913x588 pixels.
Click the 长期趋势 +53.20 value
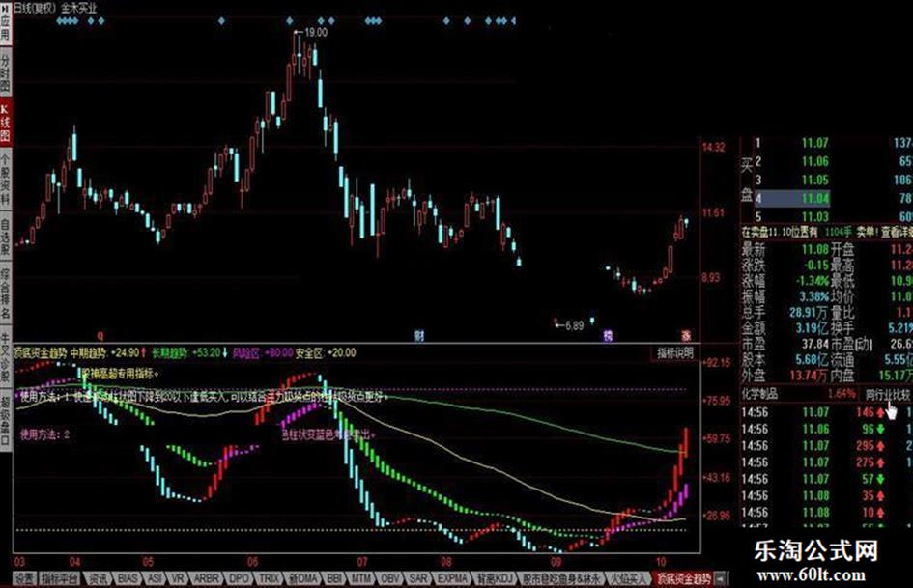click(207, 352)
